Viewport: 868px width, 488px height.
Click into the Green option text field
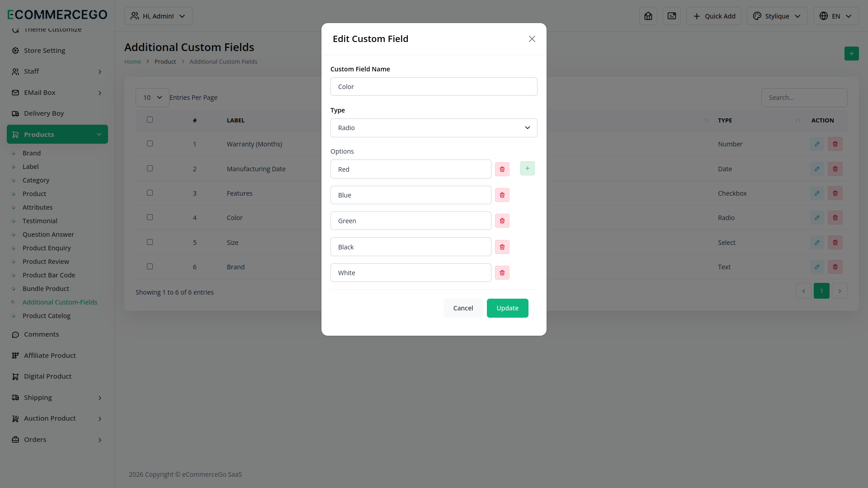coord(410,221)
